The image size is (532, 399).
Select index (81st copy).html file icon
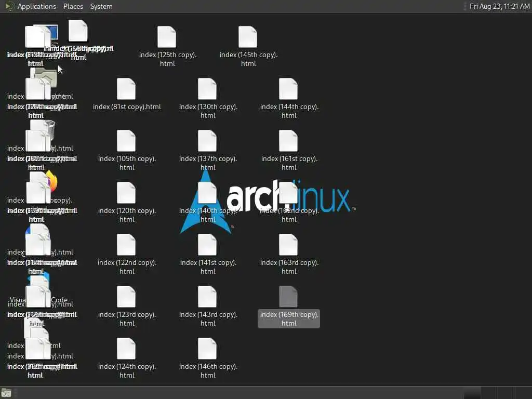tap(126, 89)
